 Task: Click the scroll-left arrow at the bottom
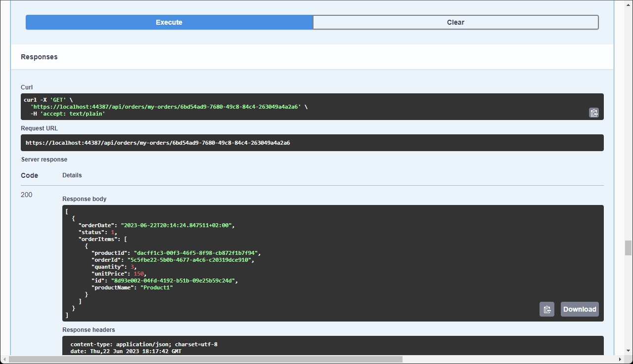[x=4, y=360]
